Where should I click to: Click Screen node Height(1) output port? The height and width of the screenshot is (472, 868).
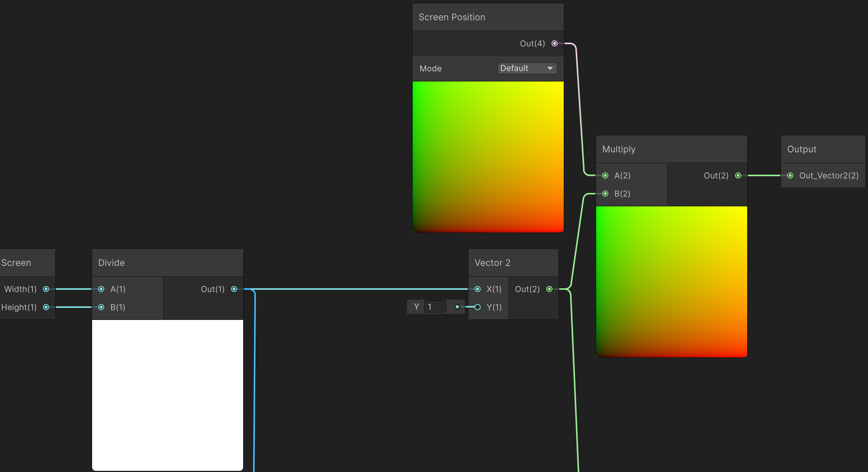tap(46, 307)
